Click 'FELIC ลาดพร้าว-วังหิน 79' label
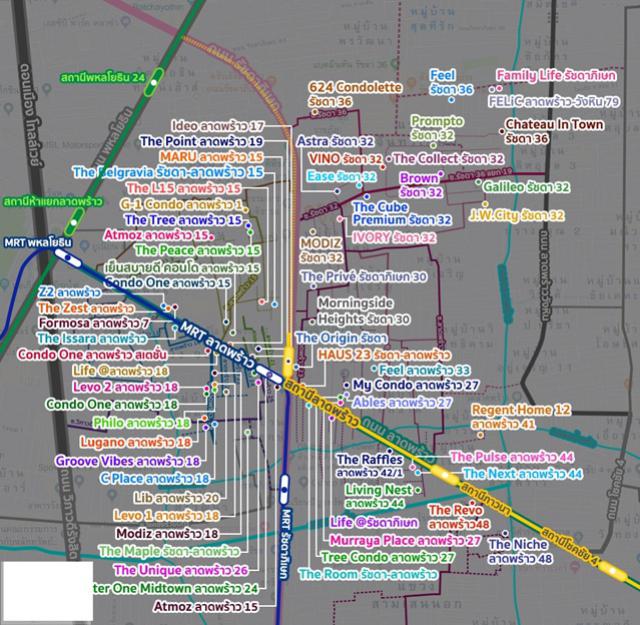The width and height of the screenshot is (640, 625). [x=554, y=101]
